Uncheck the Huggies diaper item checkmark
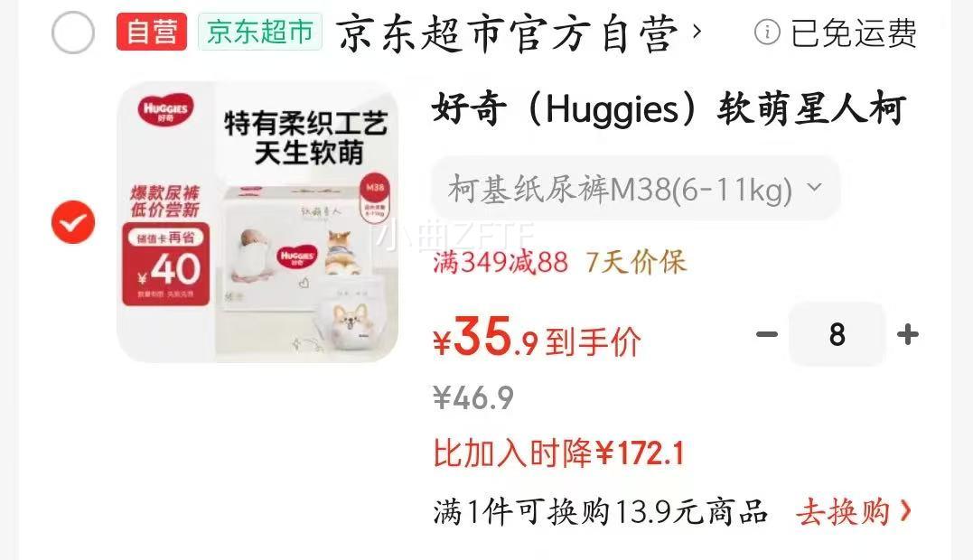Image resolution: width=973 pixels, height=560 pixels. [73, 222]
